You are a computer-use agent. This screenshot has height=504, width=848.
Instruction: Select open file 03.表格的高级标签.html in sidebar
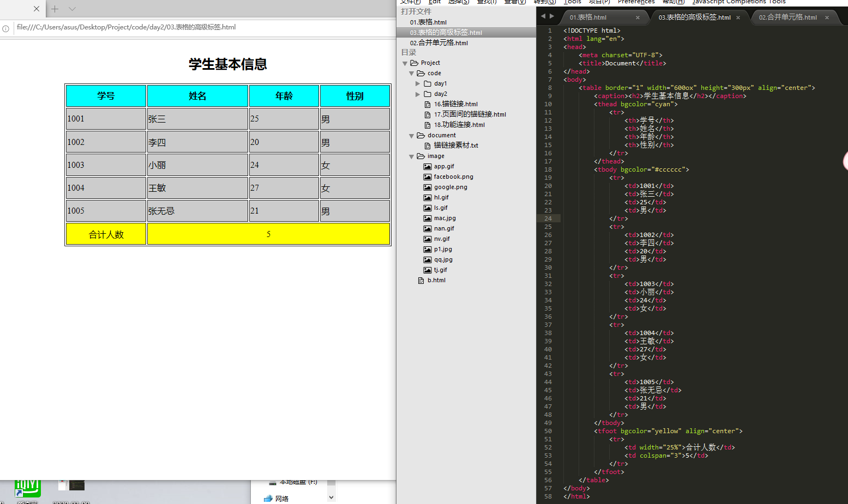coord(446,33)
